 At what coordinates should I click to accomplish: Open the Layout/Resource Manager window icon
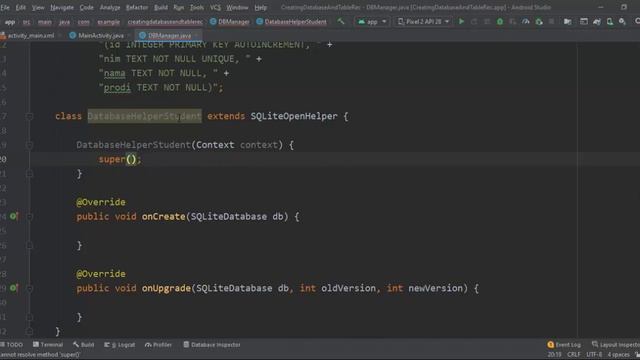(x=584, y=22)
